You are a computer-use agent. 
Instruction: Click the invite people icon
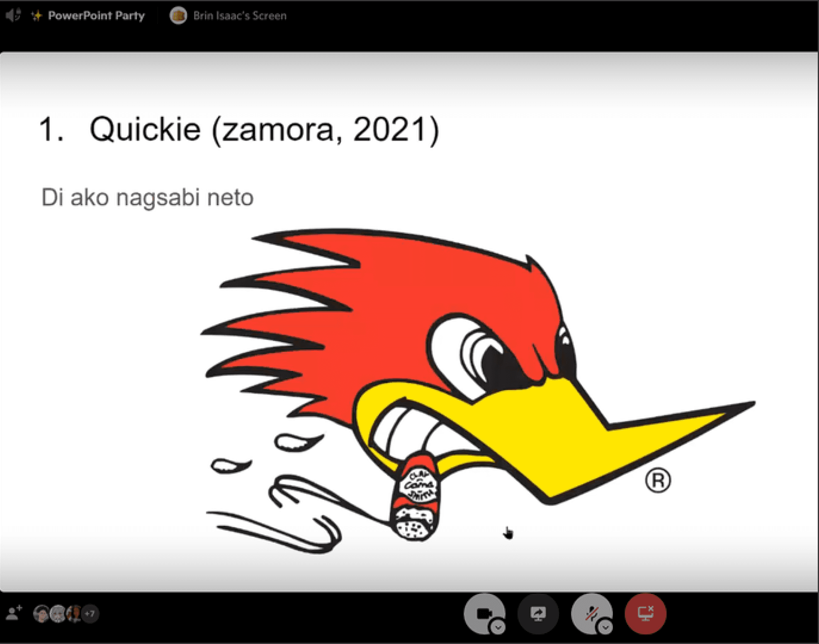coord(14,613)
